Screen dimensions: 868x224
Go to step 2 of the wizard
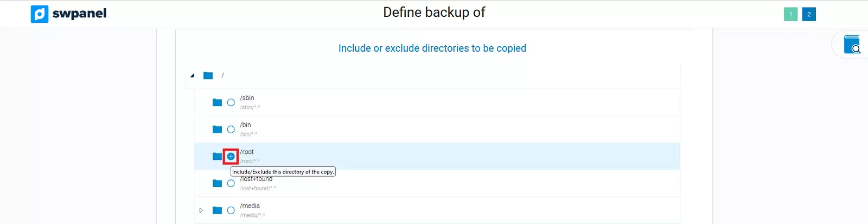click(809, 14)
